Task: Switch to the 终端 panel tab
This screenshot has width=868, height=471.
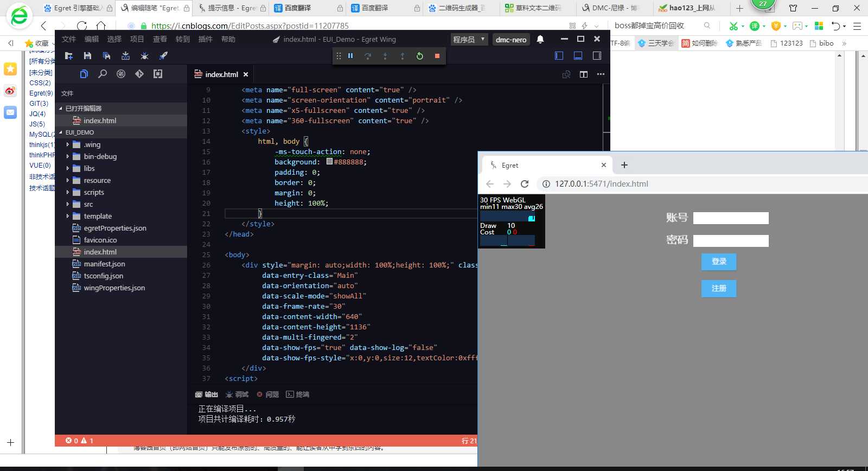Action: coord(298,394)
